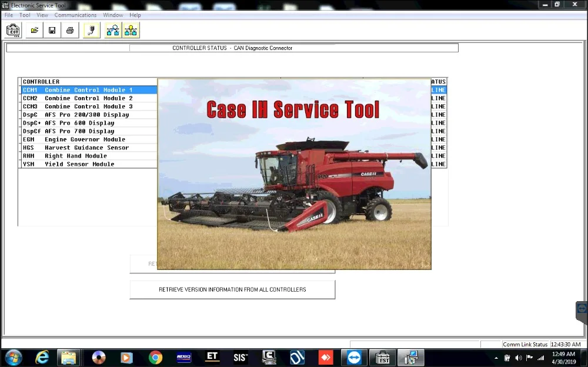The height and width of the screenshot is (367, 588).
Task: Open the ET taskbar application
Action: click(x=212, y=358)
